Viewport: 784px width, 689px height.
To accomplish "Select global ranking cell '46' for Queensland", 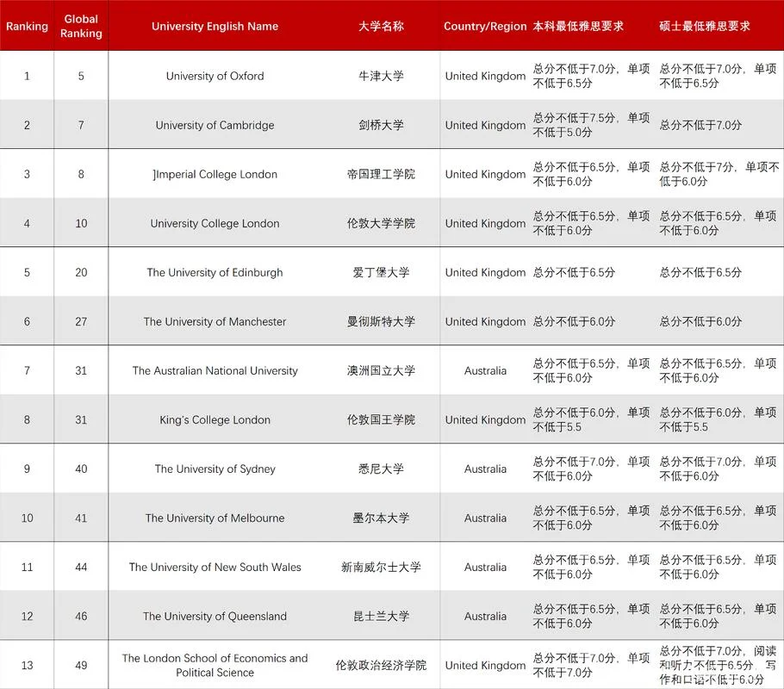I will 81,616.
